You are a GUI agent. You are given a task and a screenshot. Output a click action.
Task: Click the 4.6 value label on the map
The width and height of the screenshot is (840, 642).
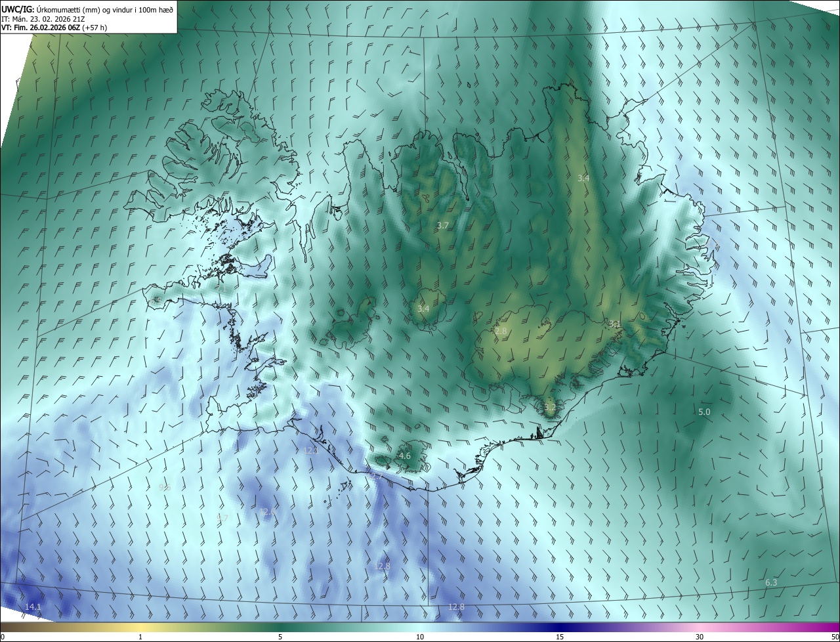(x=405, y=456)
